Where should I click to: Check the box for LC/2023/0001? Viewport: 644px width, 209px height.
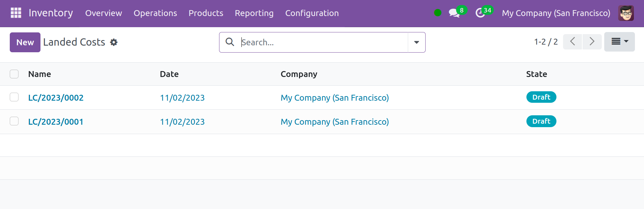click(14, 121)
